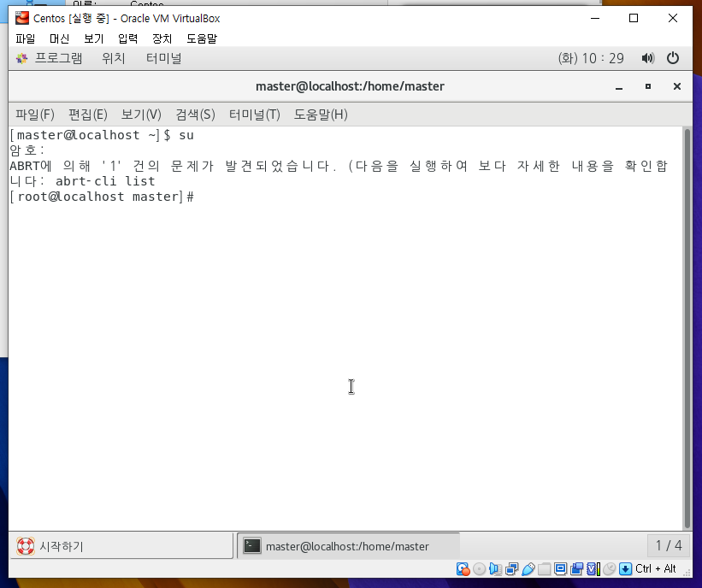Maximize the guest terminal window
Image resolution: width=702 pixels, height=588 pixels.
pos(648,86)
